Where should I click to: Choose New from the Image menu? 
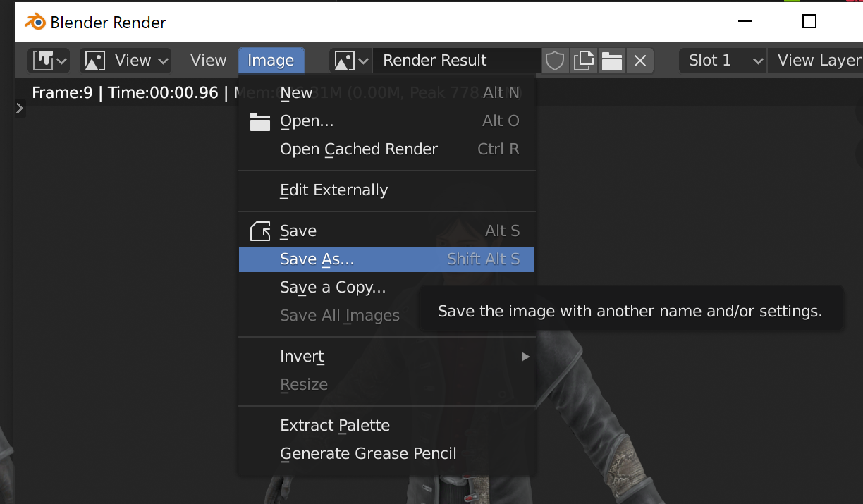tap(386, 93)
